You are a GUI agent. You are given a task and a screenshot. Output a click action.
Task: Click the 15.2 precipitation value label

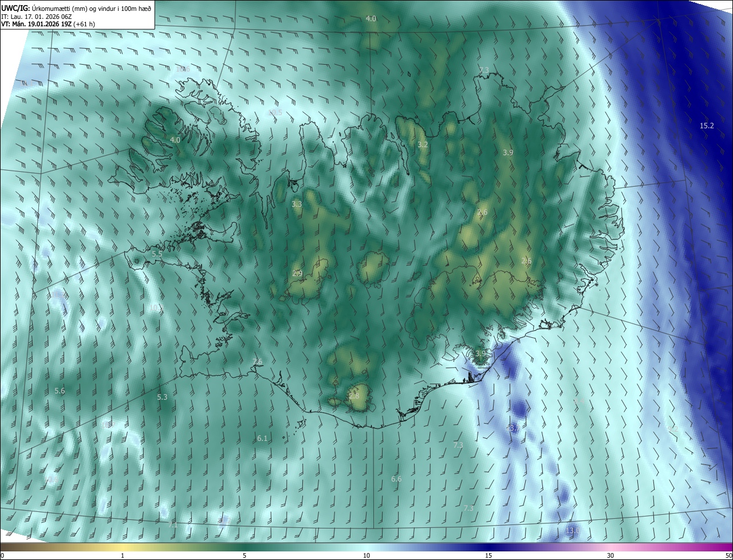tap(707, 125)
